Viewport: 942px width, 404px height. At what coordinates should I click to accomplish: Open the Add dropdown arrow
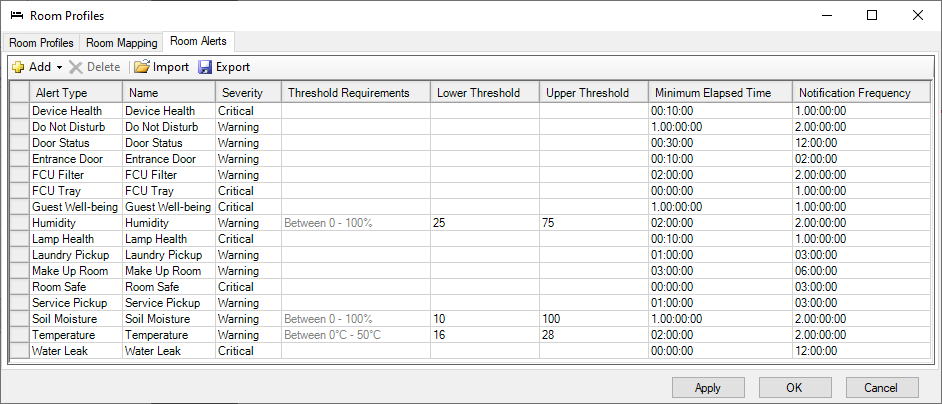tap(59, 68)
